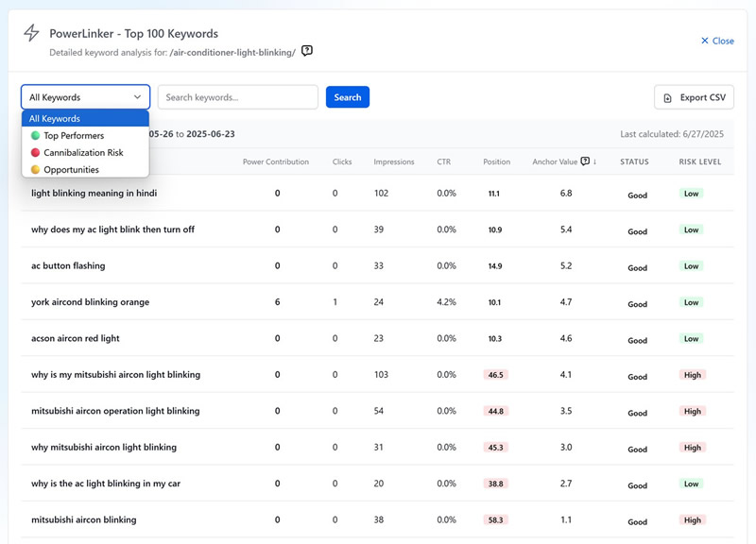The height and width of the screenshot is (544, 756).
Task: Select the yellow Opportunities dot
Action: pyautogui.click(x=35, y=170)
